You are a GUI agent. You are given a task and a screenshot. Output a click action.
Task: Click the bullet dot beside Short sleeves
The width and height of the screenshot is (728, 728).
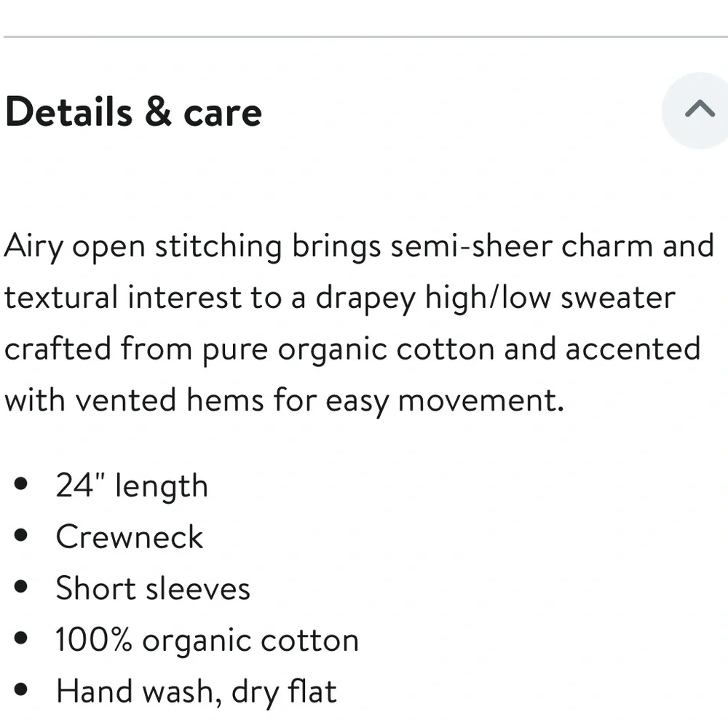(x=22, y=587)
